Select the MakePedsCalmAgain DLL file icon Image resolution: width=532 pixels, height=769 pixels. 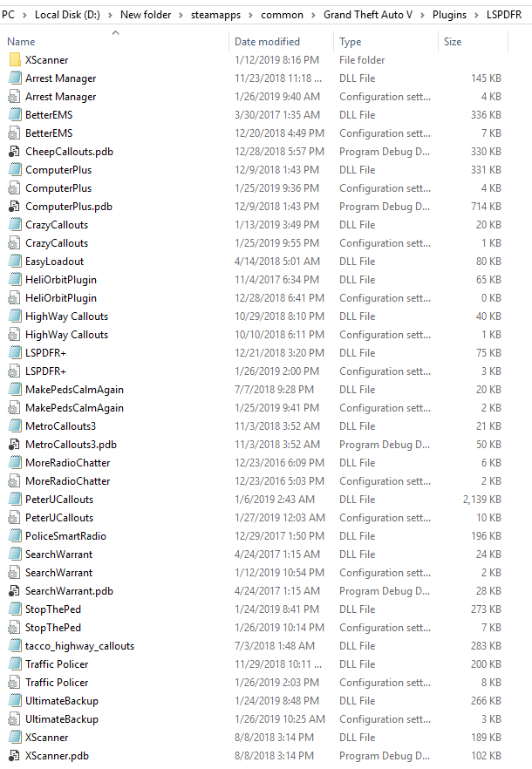tap(15, 390)
